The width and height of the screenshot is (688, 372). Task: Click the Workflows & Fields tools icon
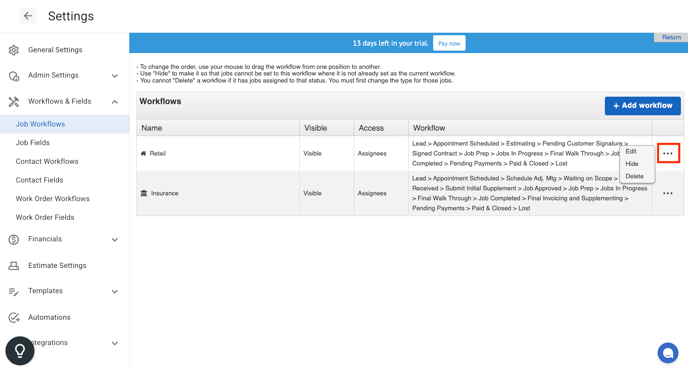[14, 102]
